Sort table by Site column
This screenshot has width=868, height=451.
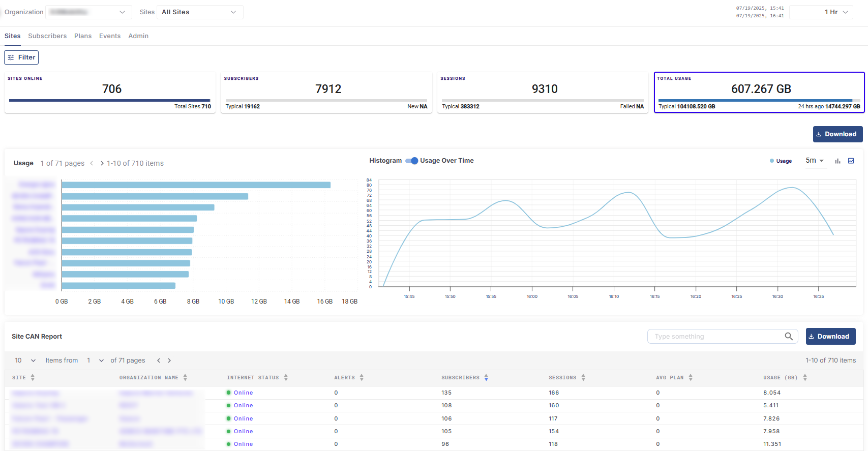coord(33,378)
